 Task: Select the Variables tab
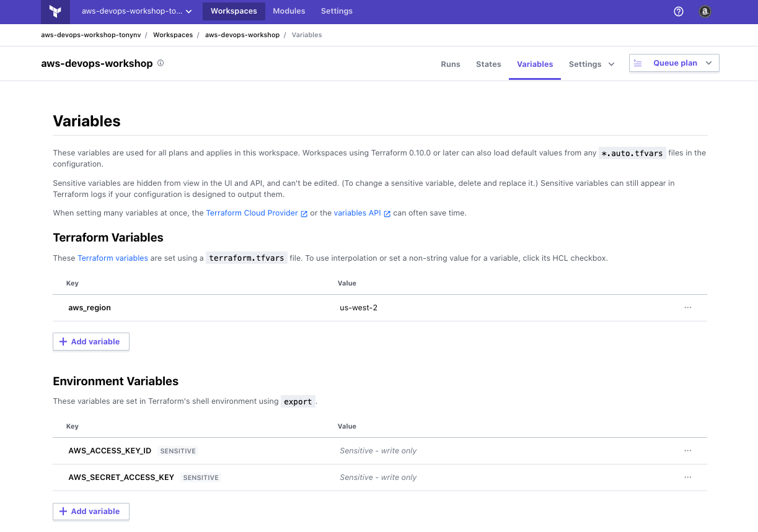pos(535,64)
